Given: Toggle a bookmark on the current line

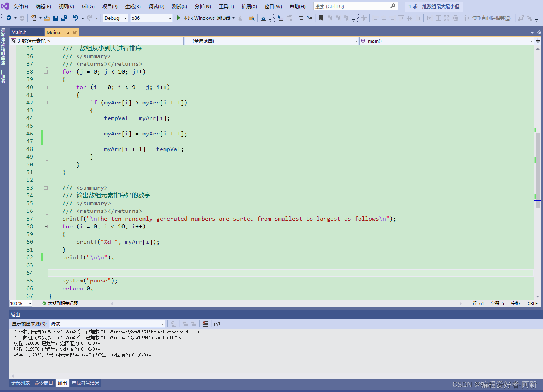Looking at the screenshot, I should tap(321, 18).
